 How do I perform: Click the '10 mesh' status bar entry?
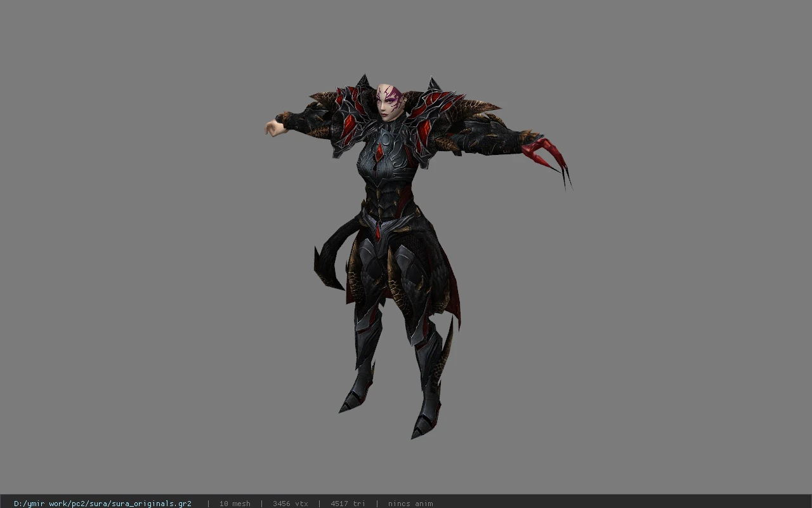pyautogui.click(x=235, y=504)
